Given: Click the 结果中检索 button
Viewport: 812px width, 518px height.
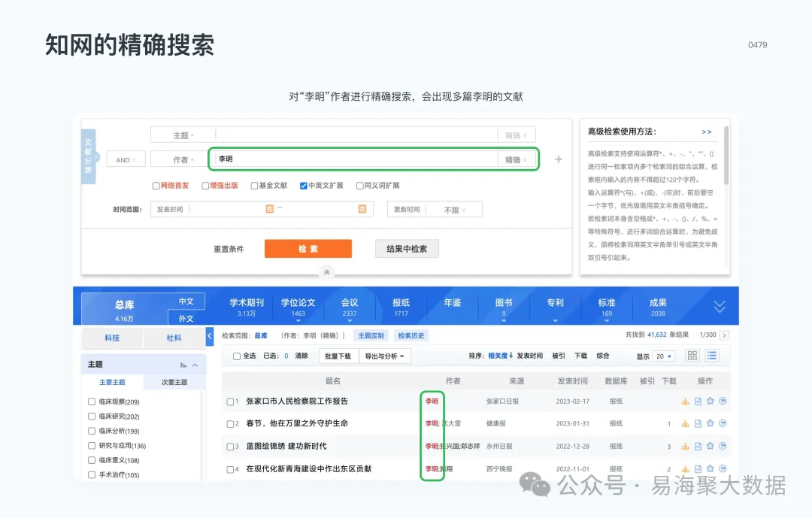Looking at the screenshot, I should tap(407, 248).
